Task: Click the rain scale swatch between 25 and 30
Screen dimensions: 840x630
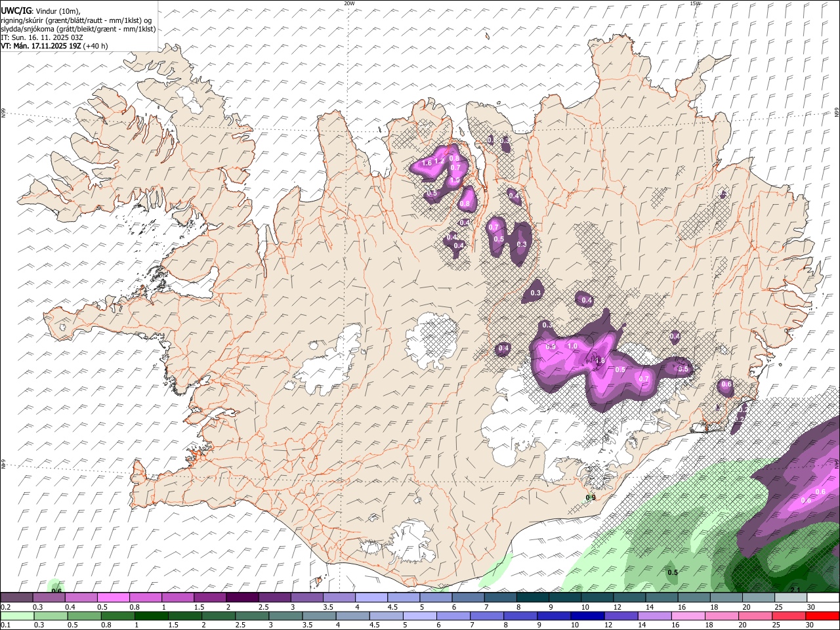Action: 788,616
